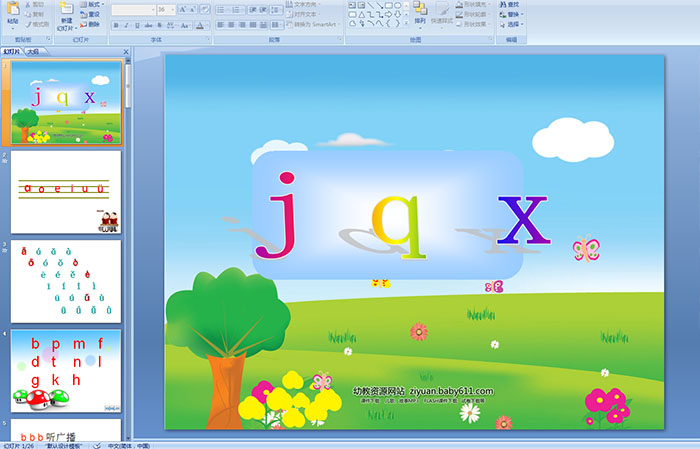Open the font name combo box
This screenshot has height=449, width=700.
pyautogui.click(x=133, y=9)
